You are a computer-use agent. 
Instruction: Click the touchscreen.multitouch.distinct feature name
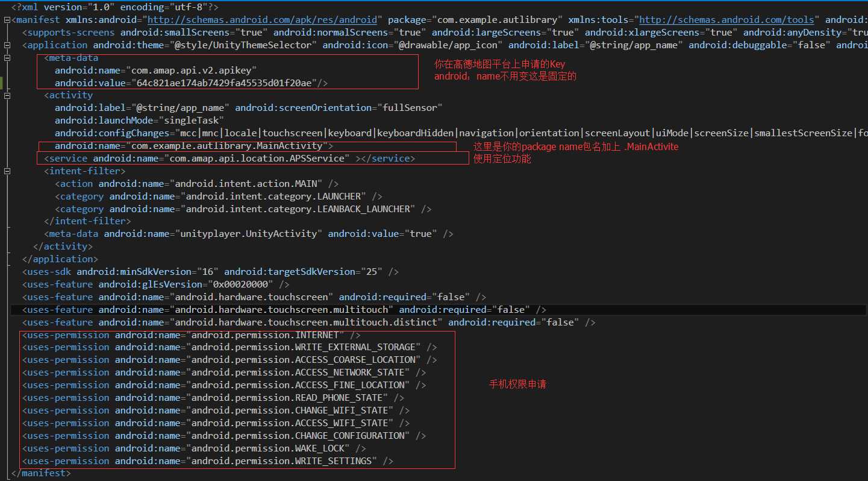point(305,323)
